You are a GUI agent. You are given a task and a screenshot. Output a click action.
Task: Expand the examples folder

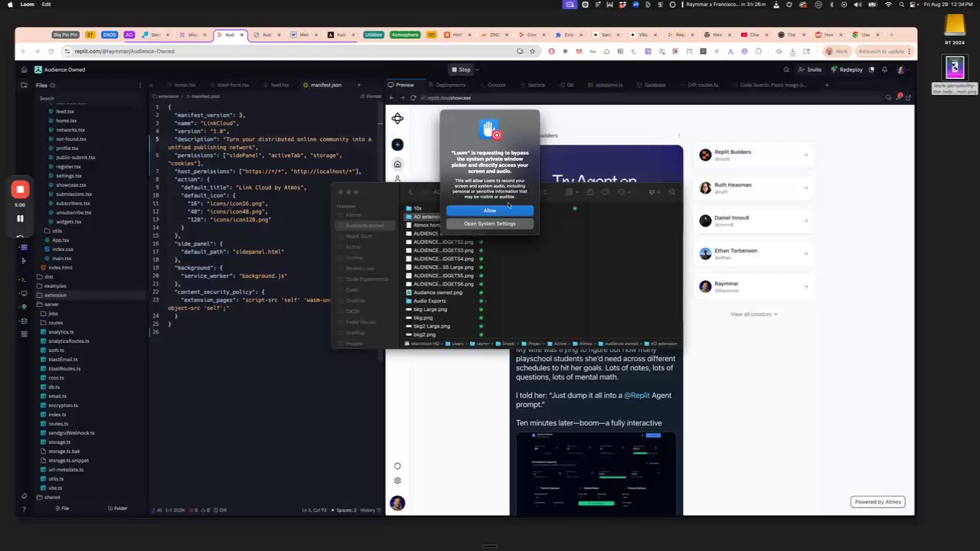[55, 286]
